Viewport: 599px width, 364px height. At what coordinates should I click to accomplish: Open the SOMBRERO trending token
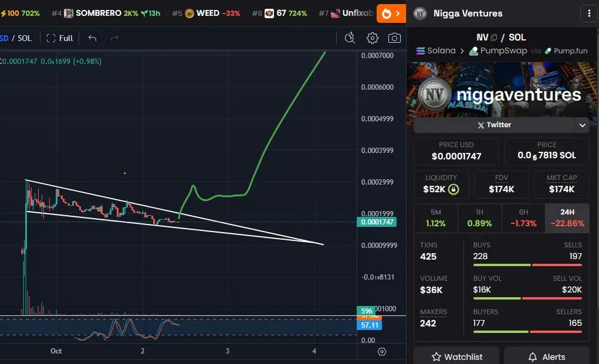106,13
